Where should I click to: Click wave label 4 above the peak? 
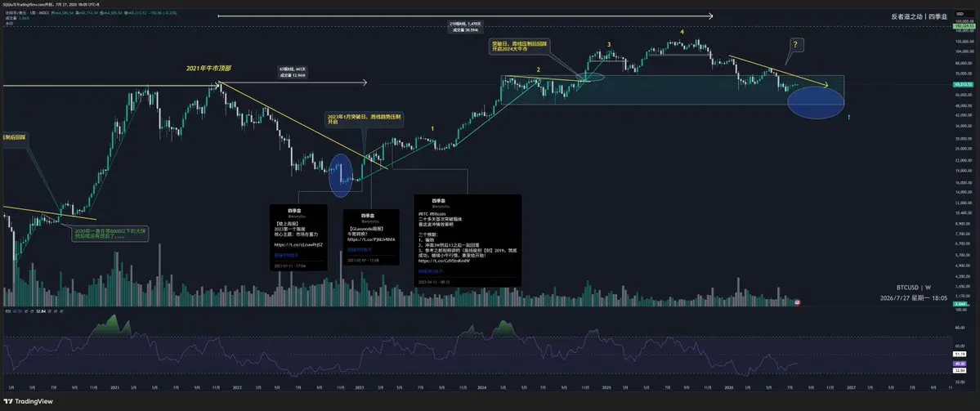point(682,31)
